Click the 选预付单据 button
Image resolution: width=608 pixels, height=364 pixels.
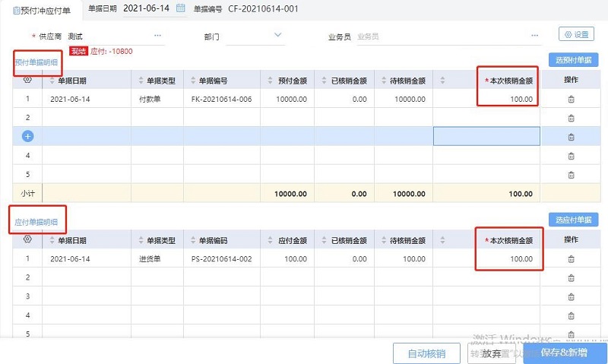pyautogui.click(x=572, y=60)
